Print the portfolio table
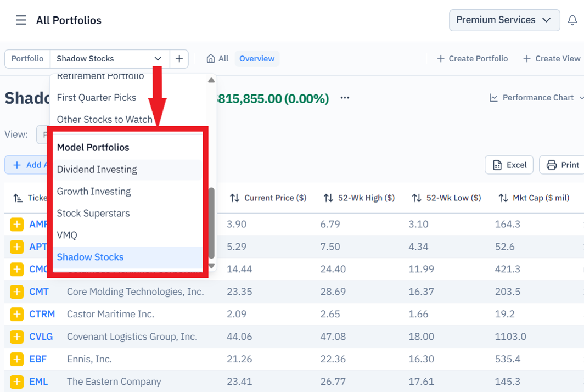 click(x=562, y=165)
